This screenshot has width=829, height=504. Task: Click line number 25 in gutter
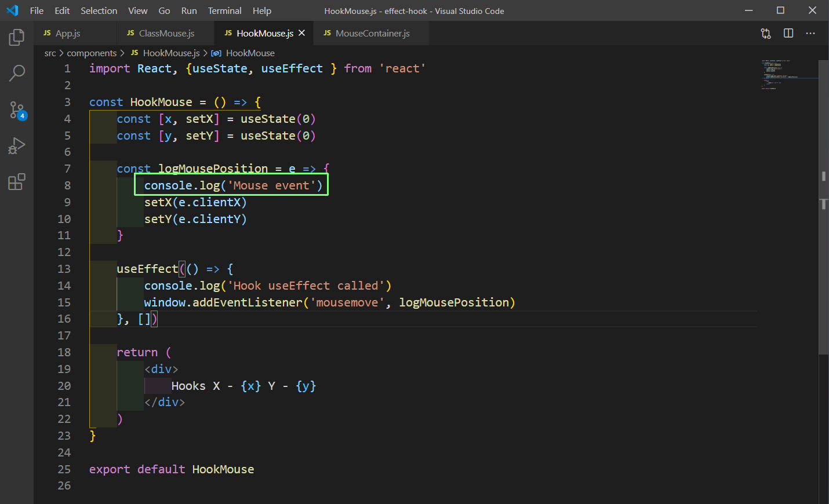click(64, 469)
